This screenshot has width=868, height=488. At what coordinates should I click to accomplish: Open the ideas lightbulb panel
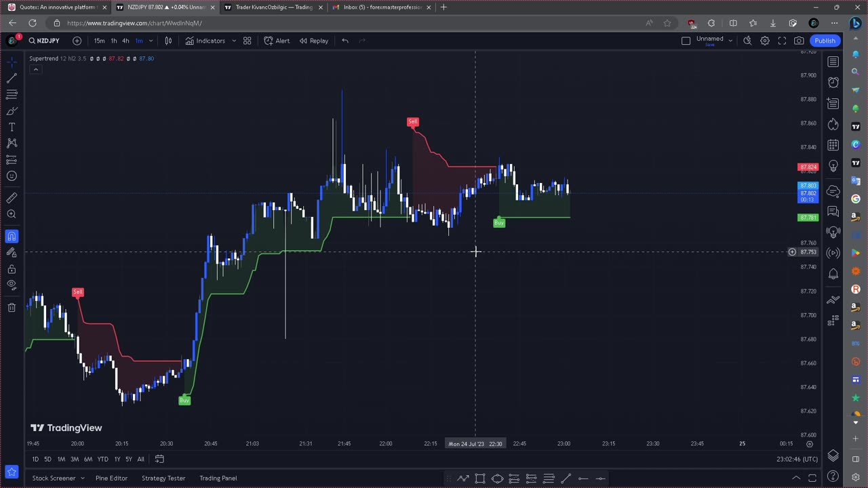pos(833,166)
